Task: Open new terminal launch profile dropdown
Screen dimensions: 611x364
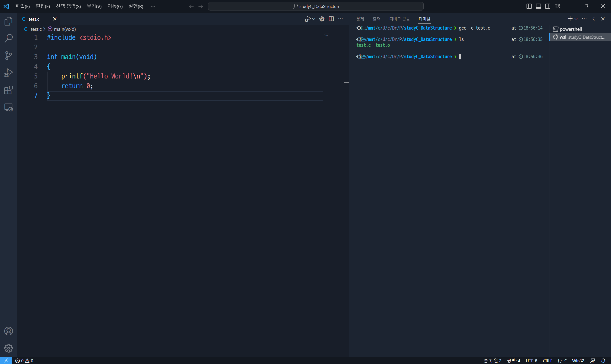Action: (x=576, y=19)
